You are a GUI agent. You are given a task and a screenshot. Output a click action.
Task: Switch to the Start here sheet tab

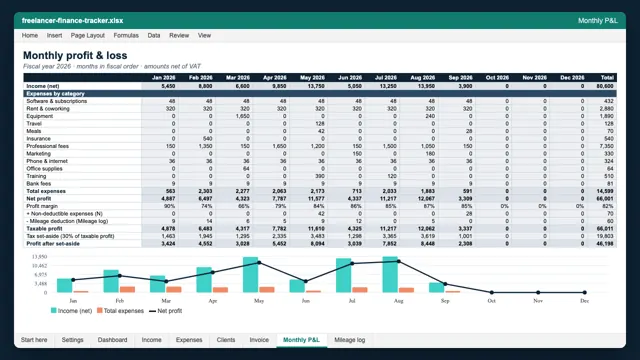[34, 340]
